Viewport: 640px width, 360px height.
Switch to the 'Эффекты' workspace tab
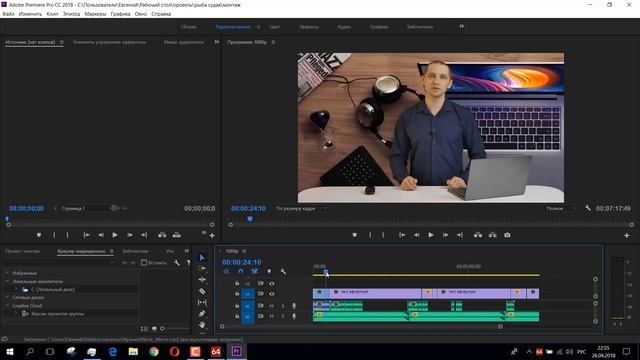(x=309, y=27)
